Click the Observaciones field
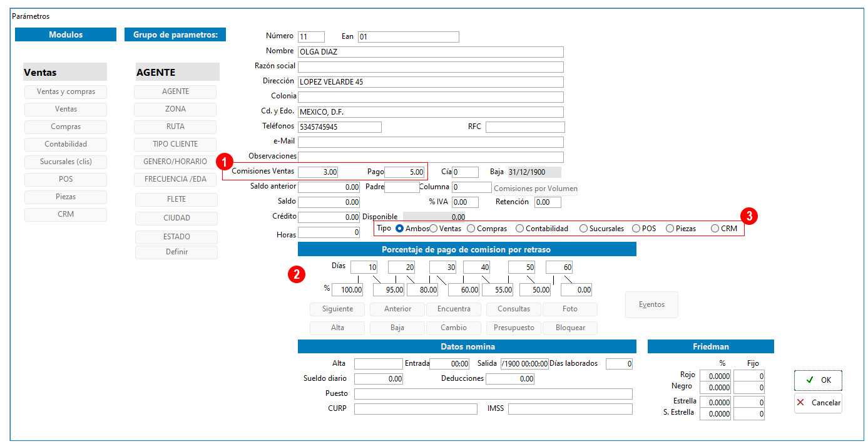Image resolution: width=868 pixels, height=446 pixels. 431,157
